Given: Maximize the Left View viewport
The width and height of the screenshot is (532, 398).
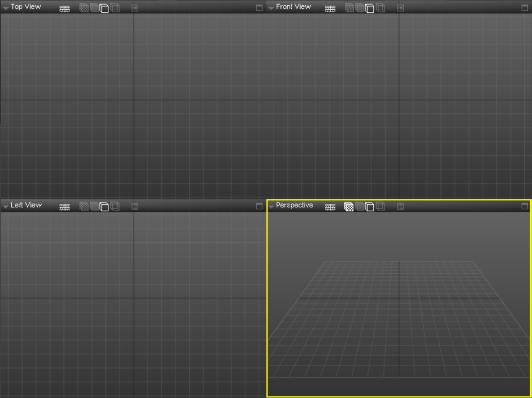Looking at the screenshot, I should coord(259,206).
